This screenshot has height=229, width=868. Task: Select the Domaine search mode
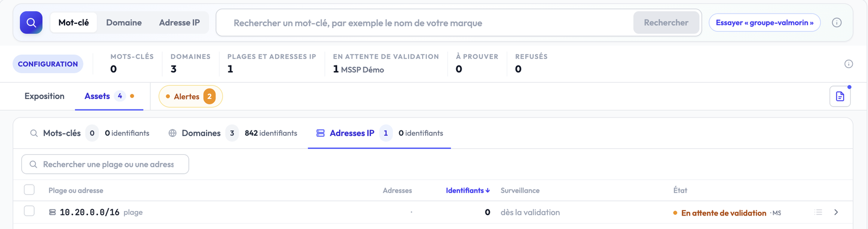(x=124, y=23)
